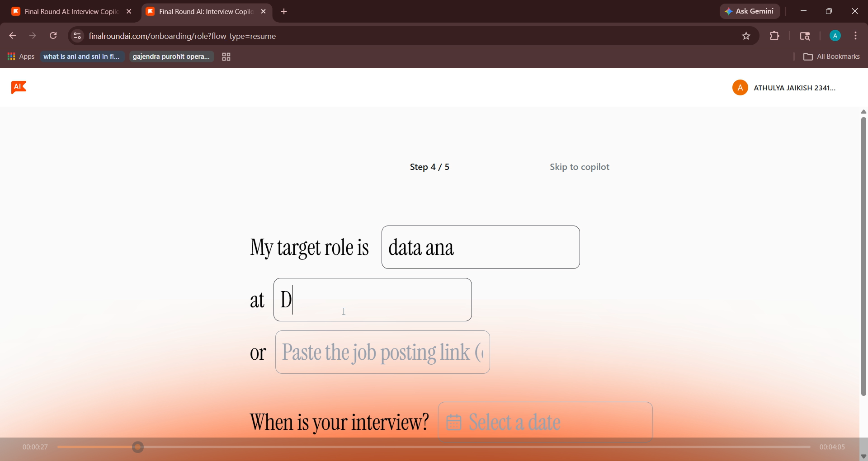Click the address bar URL

(182, 36)
